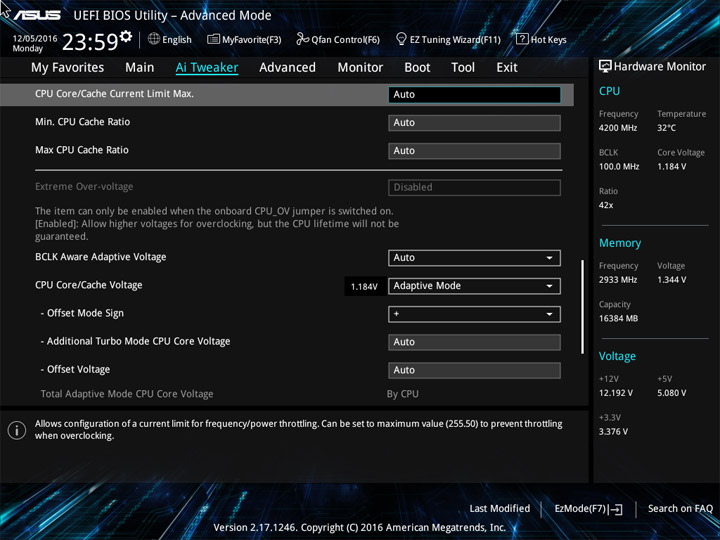This screenshot has width=720, height=540.
Task: Click the 2933 MHz memory frequency
Action: [x=618, y=280]
